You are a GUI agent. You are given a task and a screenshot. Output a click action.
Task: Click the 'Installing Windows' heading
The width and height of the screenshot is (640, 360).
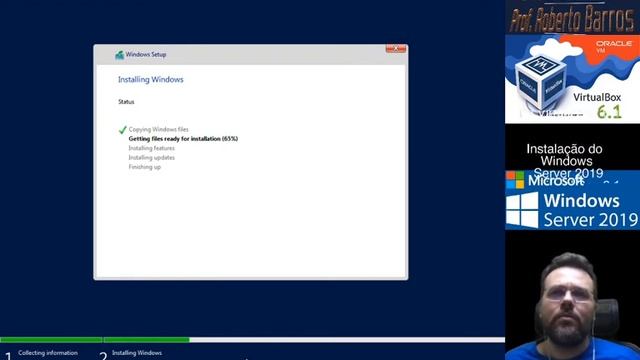(151, 80)
